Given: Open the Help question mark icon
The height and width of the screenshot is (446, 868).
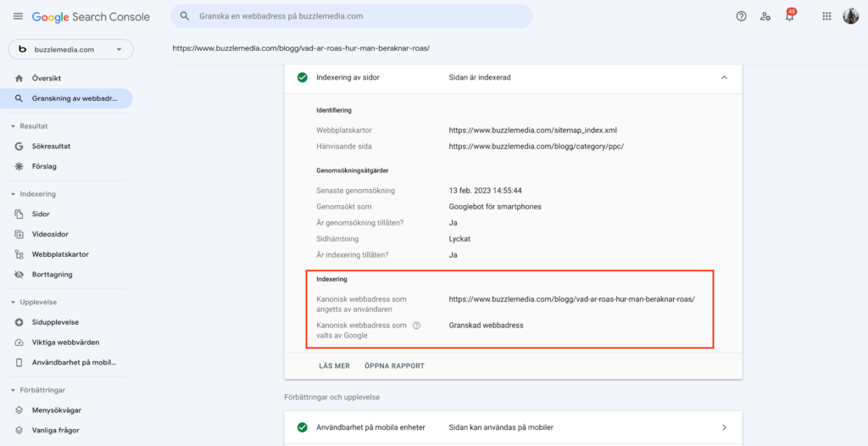Looking at the screenshot, I should [741, 16].
